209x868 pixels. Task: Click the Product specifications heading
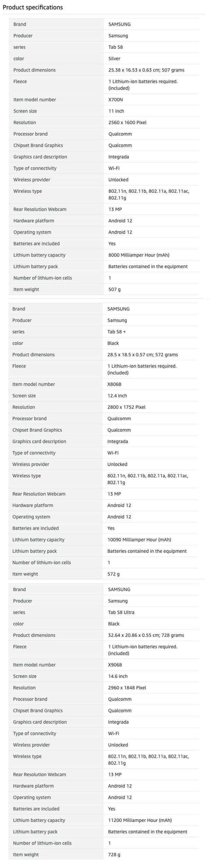[x=33, y=7]
